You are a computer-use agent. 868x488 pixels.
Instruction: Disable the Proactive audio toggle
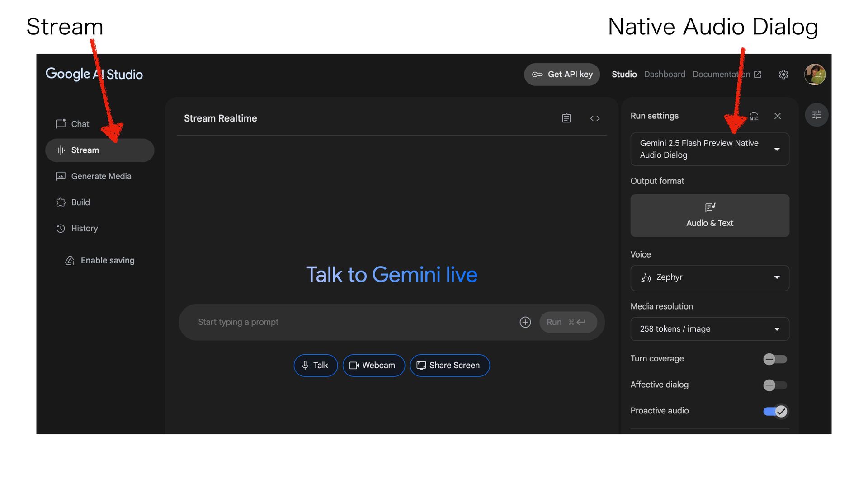click(775, 411)
